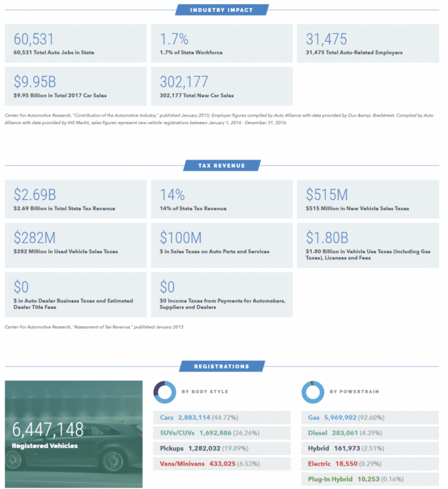Click the 60,531 Total Auto Jobs card
Image resolution: width=448 pixels, height=489 pixels.
pos(76,43)
